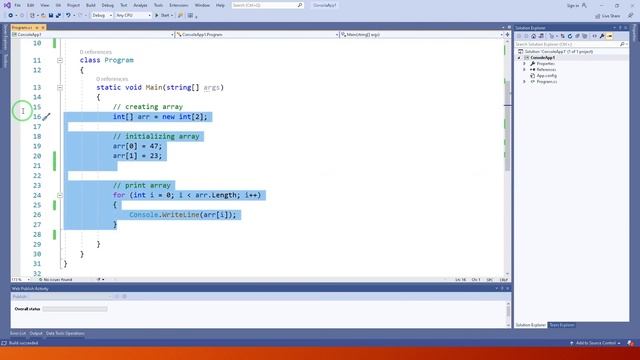
Task: Click the Home icon in Solution Explorer
Action: 533,36
